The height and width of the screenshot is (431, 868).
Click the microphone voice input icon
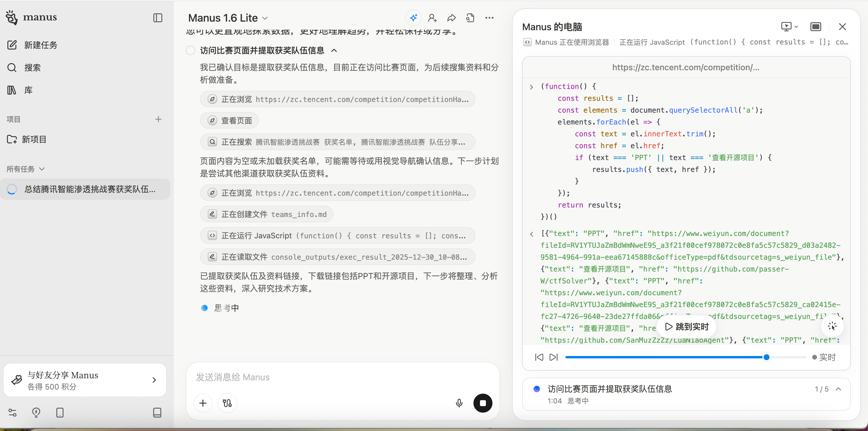(459, 403)
